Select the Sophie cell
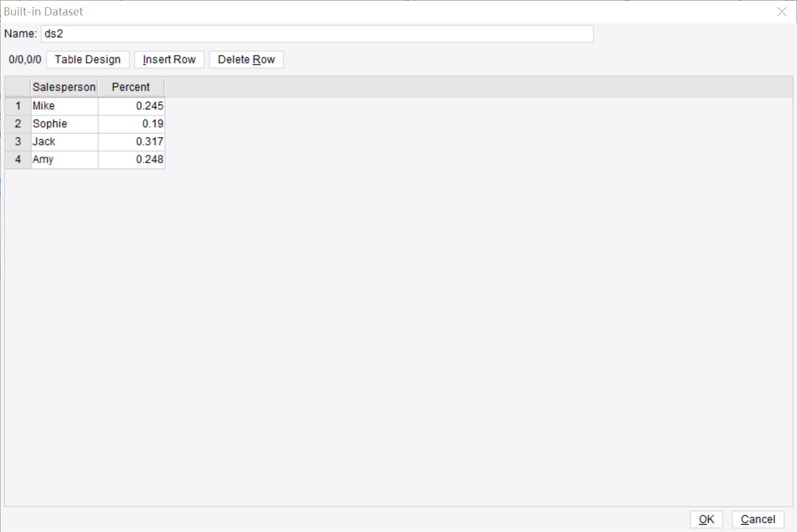 [x=64, y=124]
